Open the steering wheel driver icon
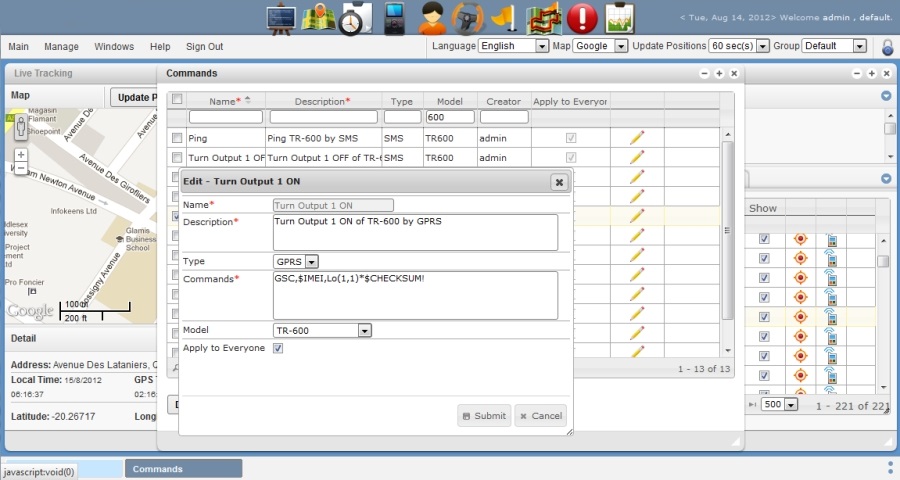Viewport: 900px width, 480px height. pos(467,18)
